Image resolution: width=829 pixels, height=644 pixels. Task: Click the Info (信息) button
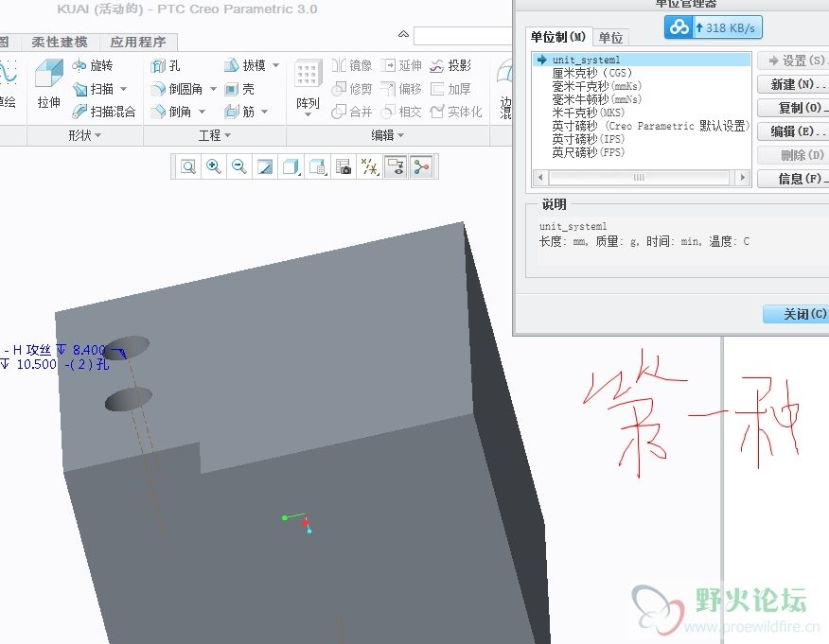796,179
